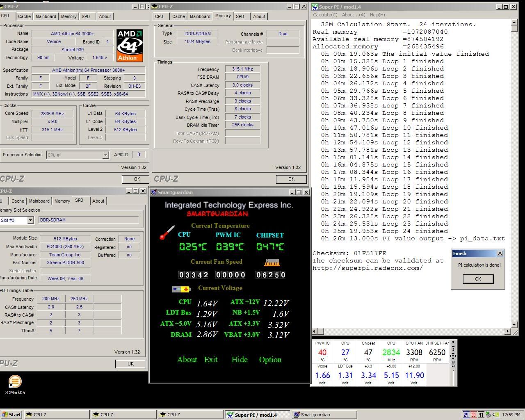This screenshot has height=420, width=525.
Task: Click the CAS# Latency value 3.0 clocks
Action: tap(242, 85)
